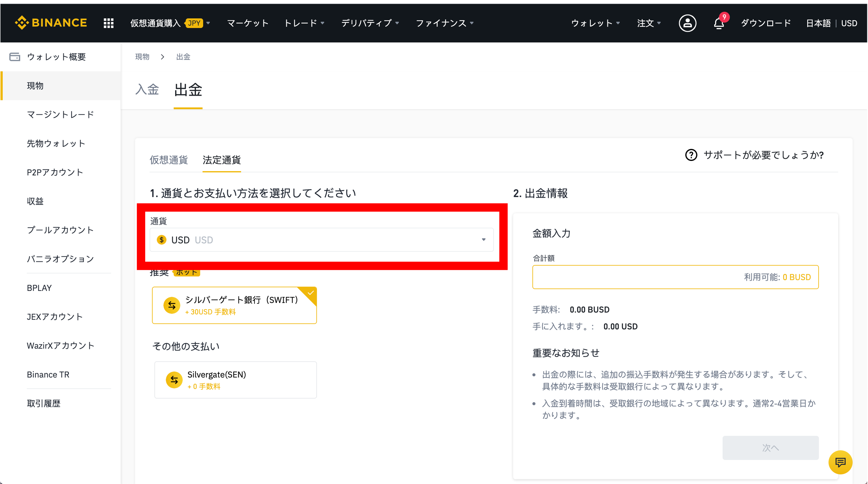Viewport: 868px width, 484px height.
Task: Click the Silvergate(SEN) transfer arrows icon
Action: click(x=174, y=380)
